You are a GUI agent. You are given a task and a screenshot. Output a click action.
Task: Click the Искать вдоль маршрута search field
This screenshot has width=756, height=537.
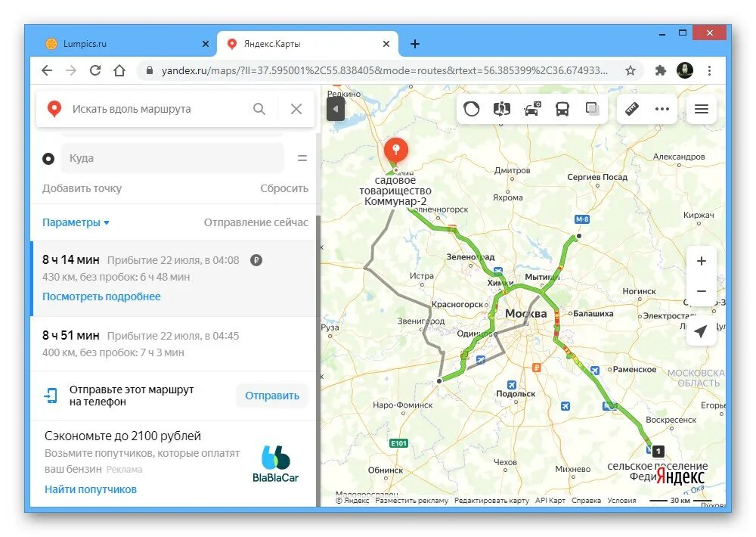point(132,109)
